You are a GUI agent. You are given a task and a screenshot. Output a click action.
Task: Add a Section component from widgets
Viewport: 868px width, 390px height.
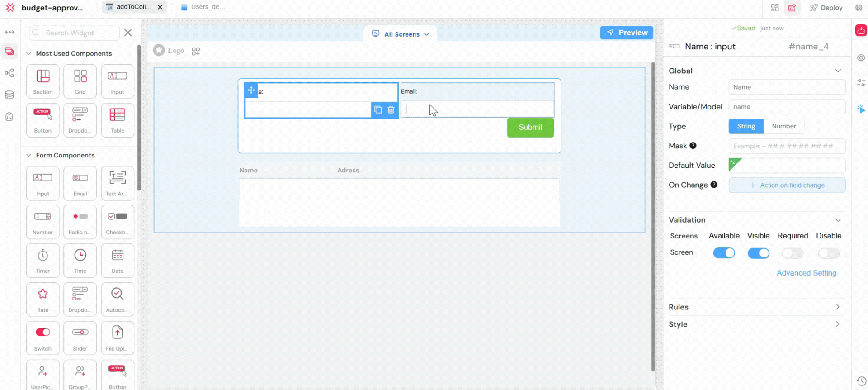click(x=43, y=81)
